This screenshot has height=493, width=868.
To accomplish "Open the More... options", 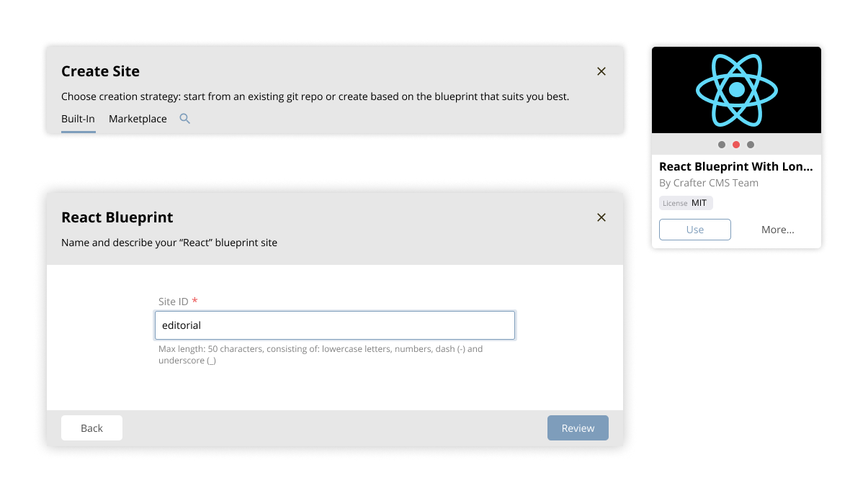I will point(777,229).
